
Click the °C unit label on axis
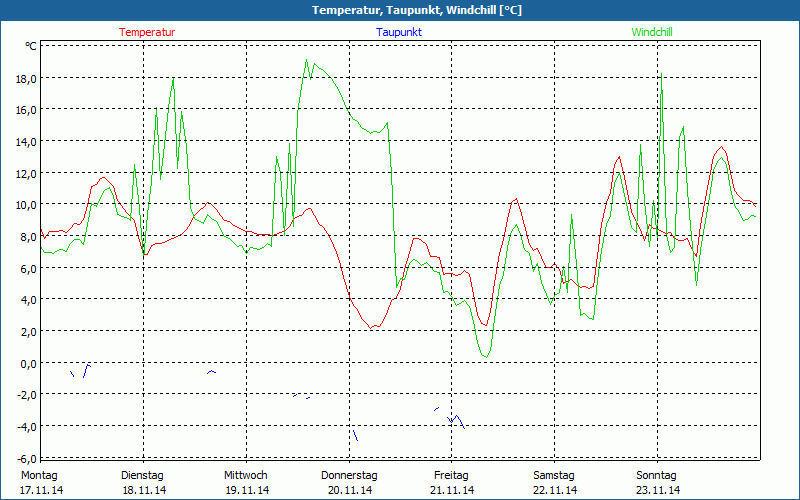[x=31, y=47]
